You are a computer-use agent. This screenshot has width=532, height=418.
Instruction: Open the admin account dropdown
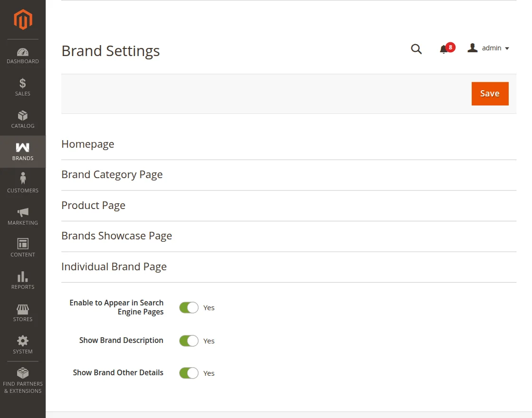coord(488,48)
